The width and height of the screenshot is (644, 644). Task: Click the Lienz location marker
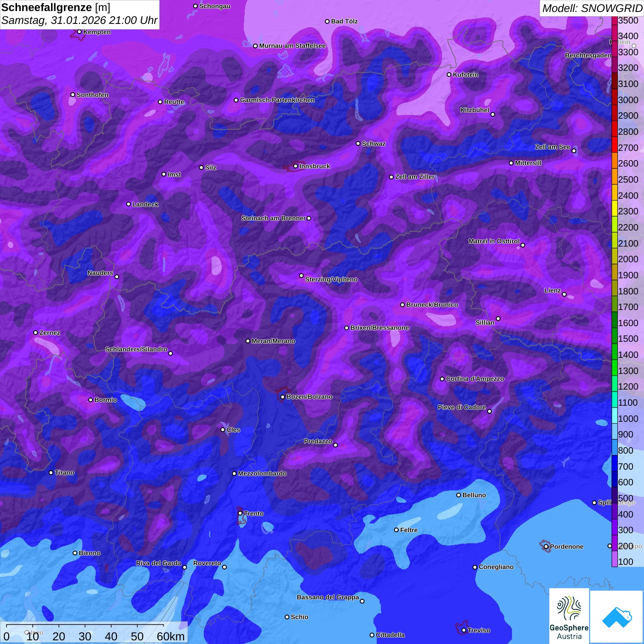click(x=564, y=294)
